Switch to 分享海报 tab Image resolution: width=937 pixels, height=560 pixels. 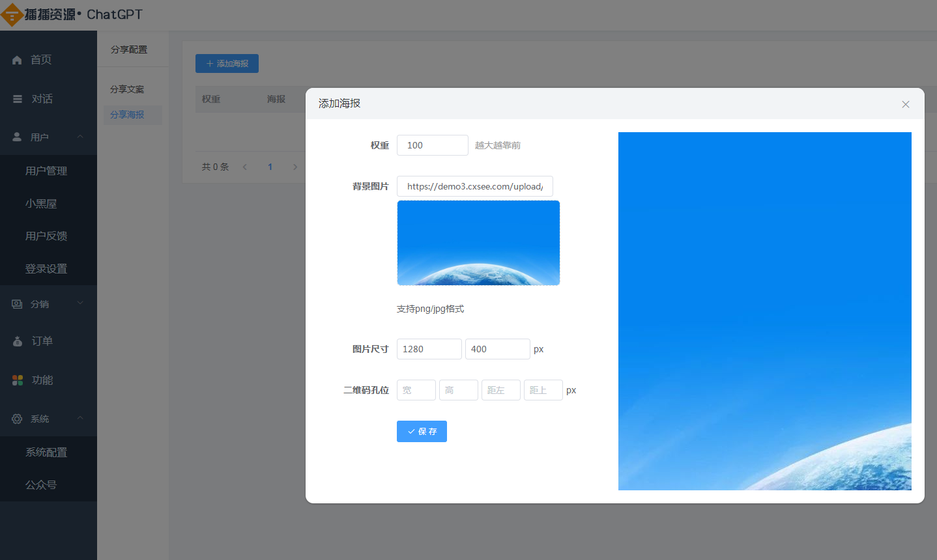click(133, 115)
